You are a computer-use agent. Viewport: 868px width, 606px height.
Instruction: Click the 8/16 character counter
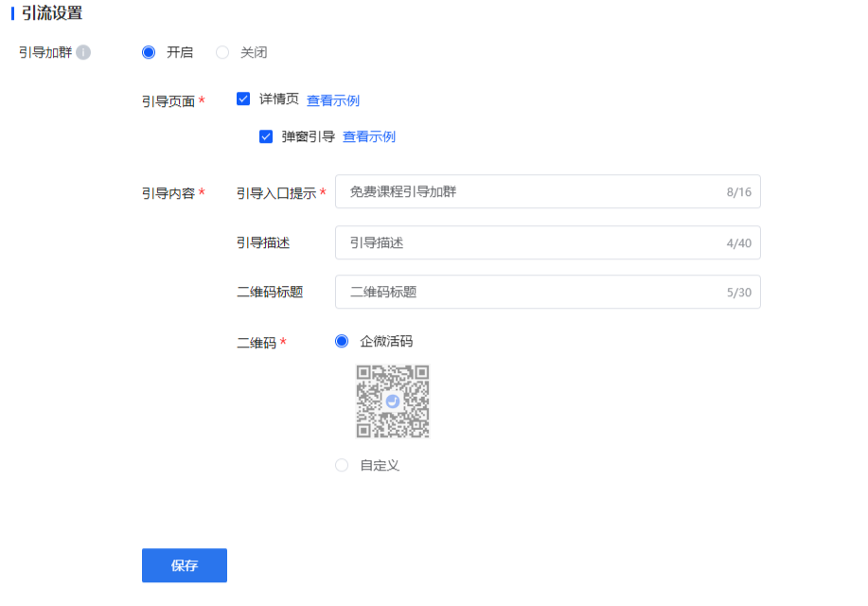[739, 192]
